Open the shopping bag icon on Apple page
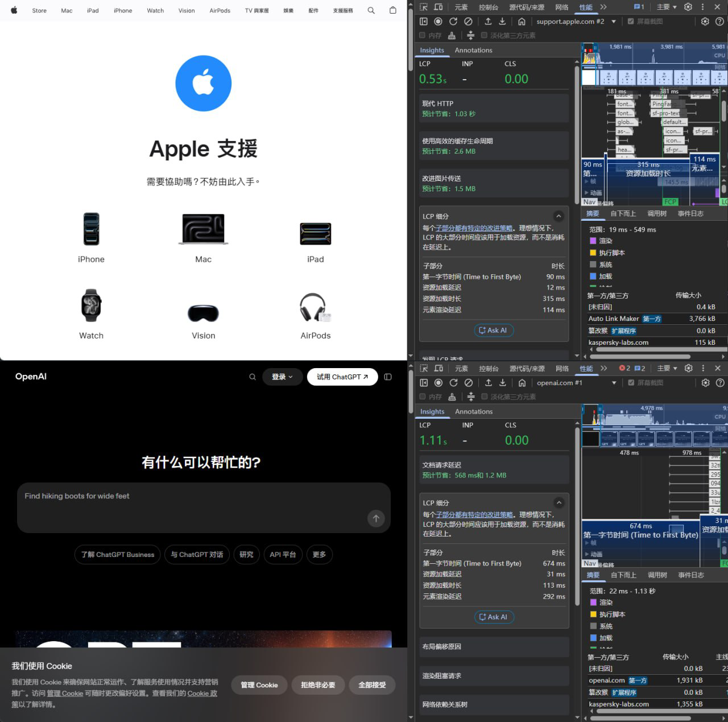728x722 pixels. 393,10
